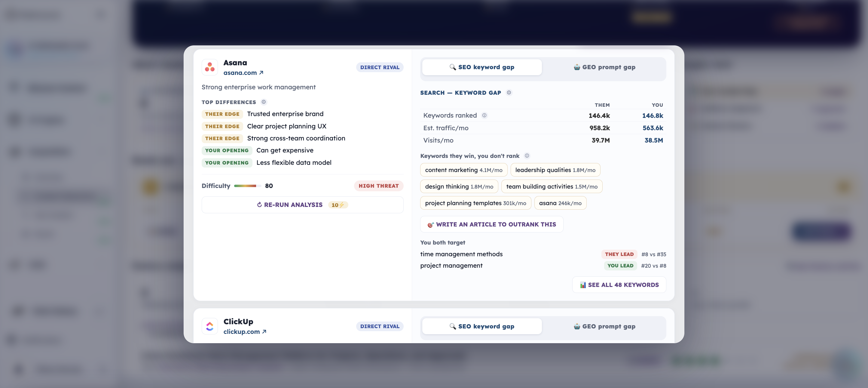Click Keywords ranked THEM value 146.4k
The height and width of the screenshot is (388, 868).
[x=599, y=115]
